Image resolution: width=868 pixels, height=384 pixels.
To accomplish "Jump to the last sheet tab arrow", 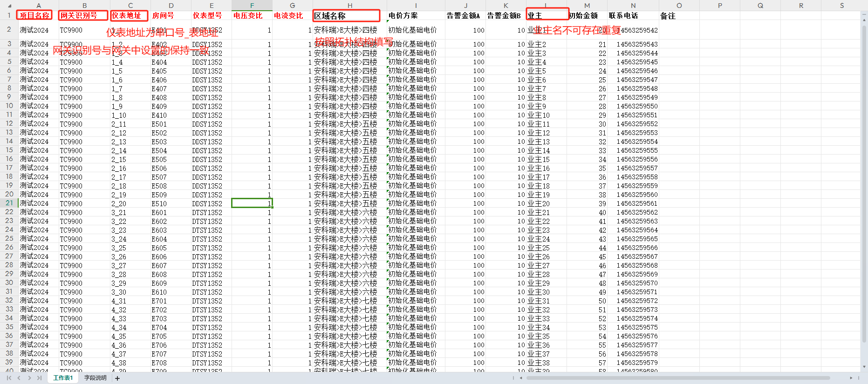I will (40, 378).
